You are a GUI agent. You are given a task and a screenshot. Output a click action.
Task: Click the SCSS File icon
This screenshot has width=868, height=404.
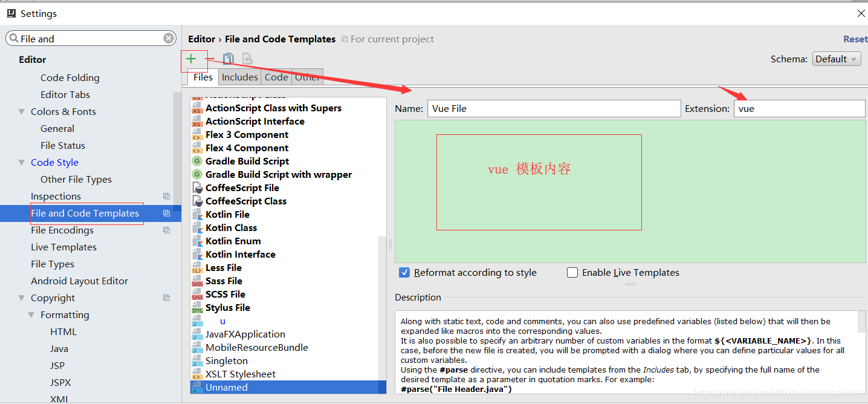[x=197, y=294]
